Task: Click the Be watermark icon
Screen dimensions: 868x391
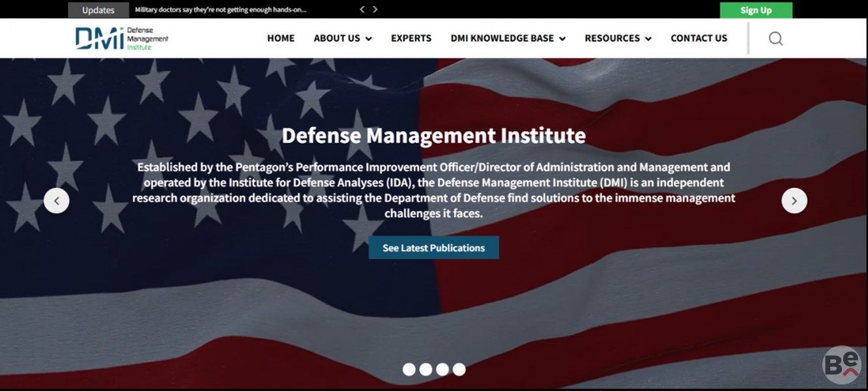Action: tap(842, 365)
